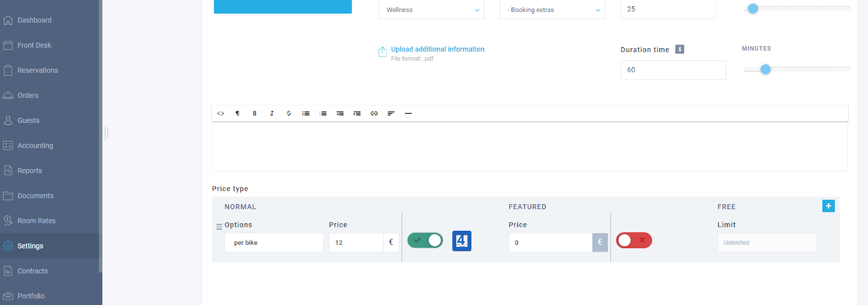Apply italic formatting
868x305 pixels.
click(x=272, y=113)
